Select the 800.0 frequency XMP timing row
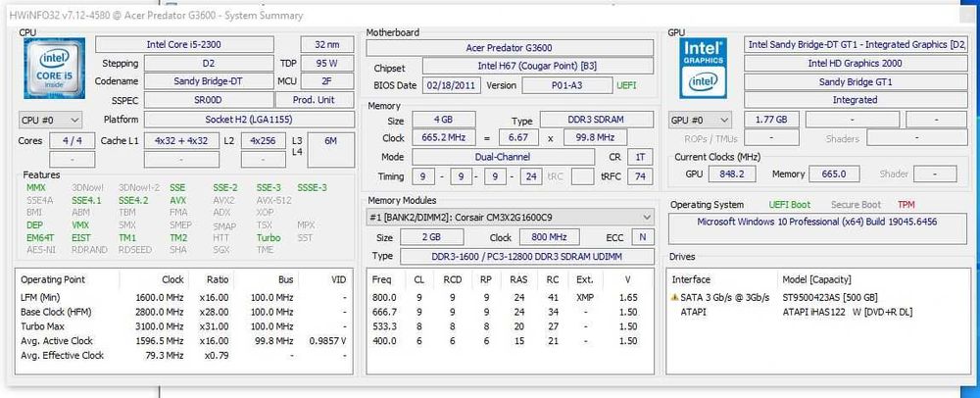The image size is (980, 398). tap(509, 298)
